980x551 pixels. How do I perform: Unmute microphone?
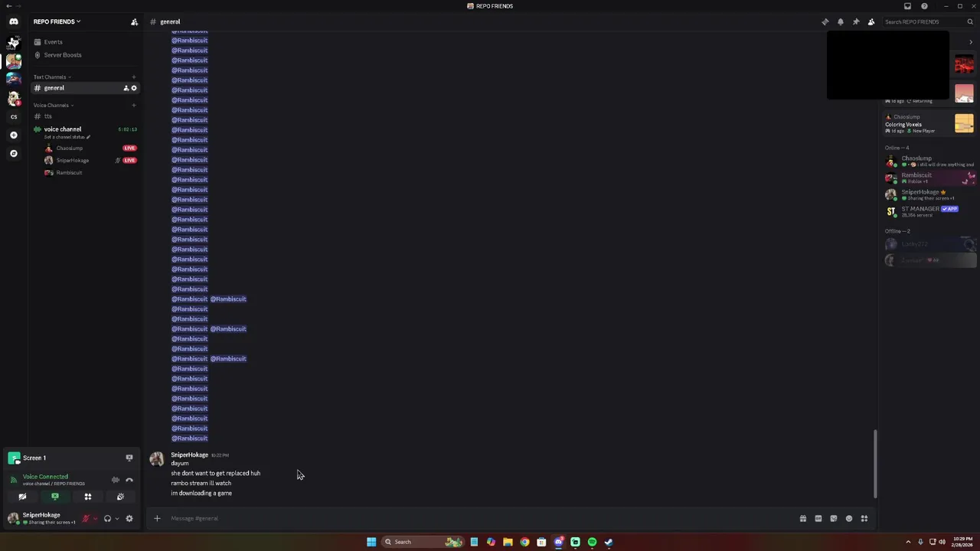click(86, 519)
